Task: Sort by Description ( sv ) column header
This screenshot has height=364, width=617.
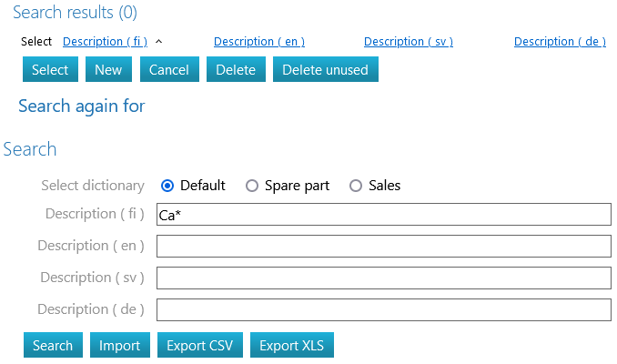Action: coord(408,42)
